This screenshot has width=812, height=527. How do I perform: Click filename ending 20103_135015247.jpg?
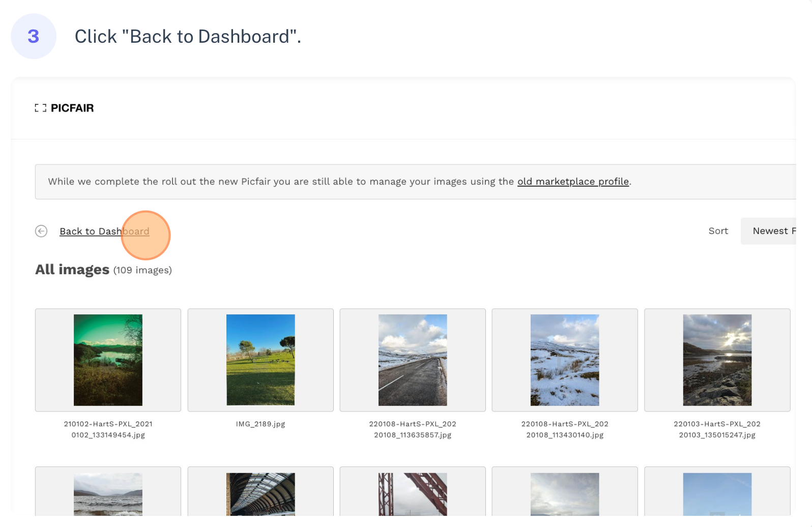(717, 429)
